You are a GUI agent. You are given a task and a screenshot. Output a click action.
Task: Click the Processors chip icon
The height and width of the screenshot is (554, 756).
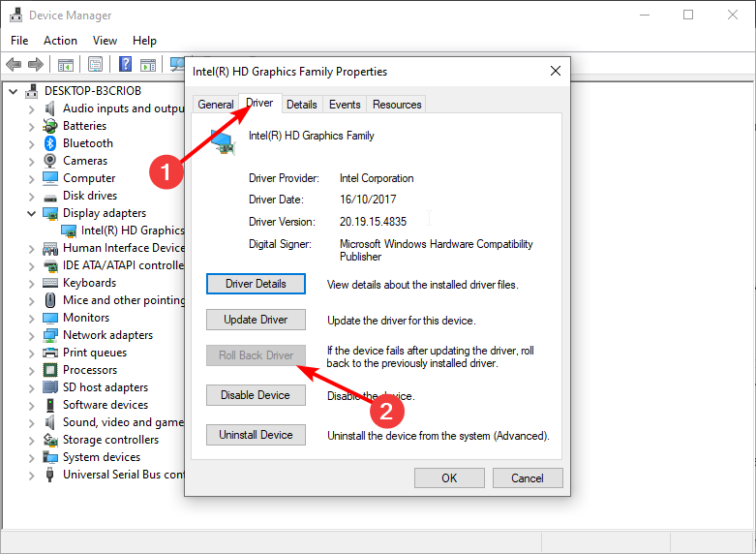[50, 370]
